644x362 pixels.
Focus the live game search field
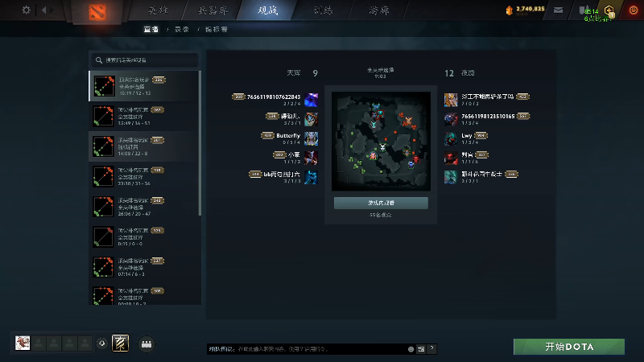click(144, 60)
